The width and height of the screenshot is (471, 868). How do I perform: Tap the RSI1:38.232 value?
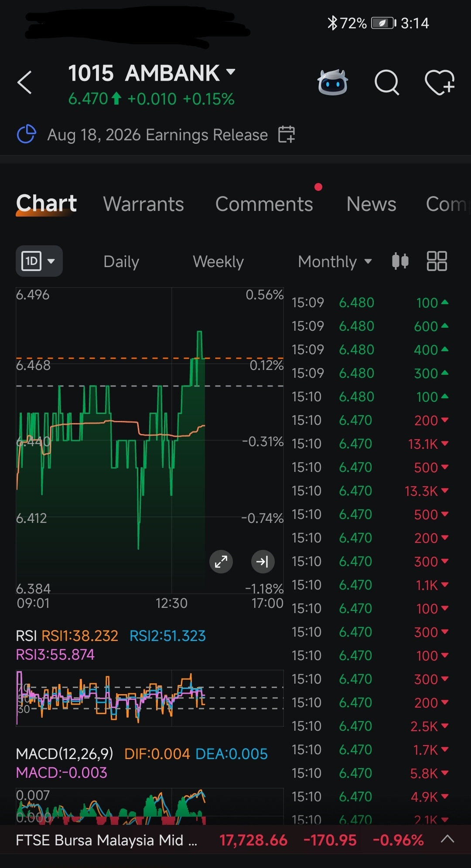80,636
